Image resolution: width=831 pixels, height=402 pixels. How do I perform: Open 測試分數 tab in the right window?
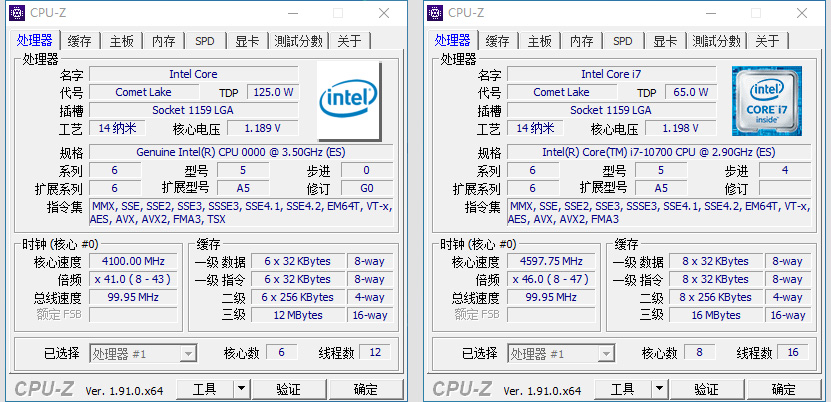coord(716,41)
